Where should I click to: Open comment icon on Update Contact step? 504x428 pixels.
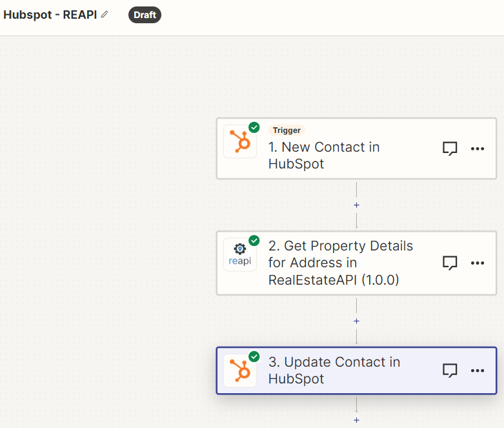450,371
